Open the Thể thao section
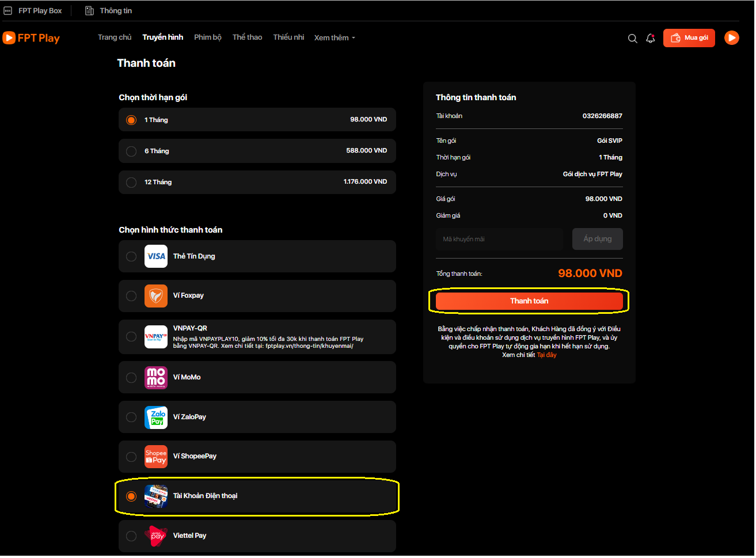 click(x=248, y=37)
